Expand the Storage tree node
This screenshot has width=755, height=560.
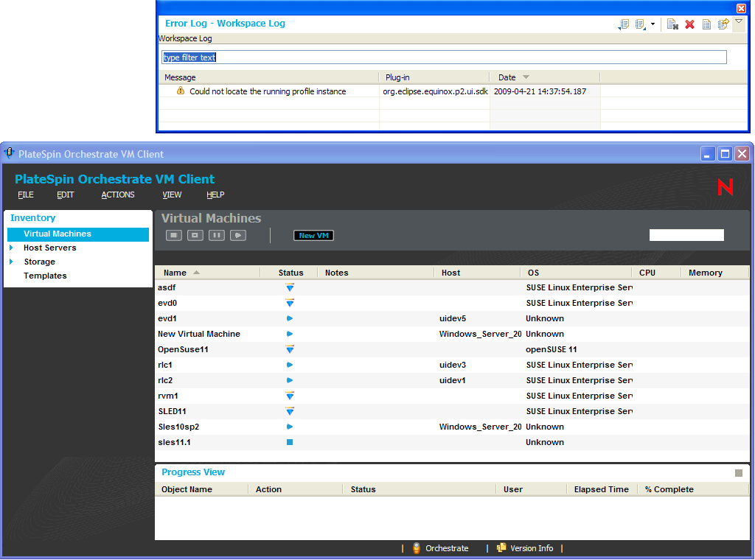[11, 262]
